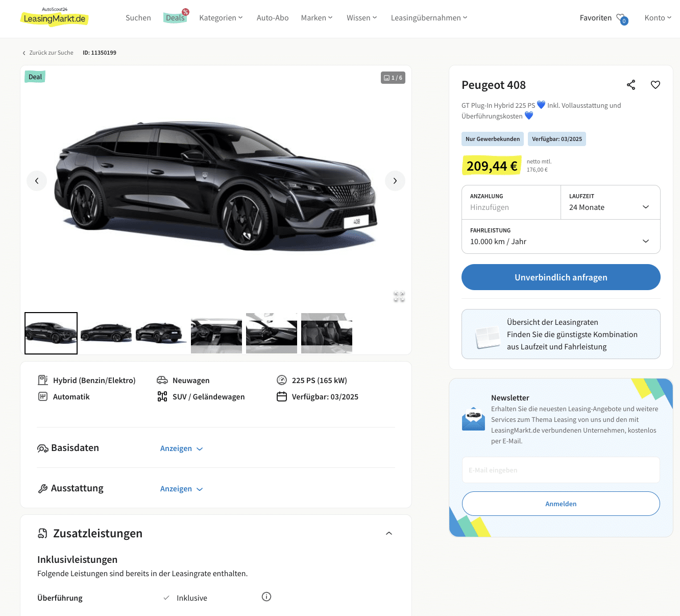This screenshot has width=680, height=616.
Task: Show next car image arrow
Action: [395, 181]
